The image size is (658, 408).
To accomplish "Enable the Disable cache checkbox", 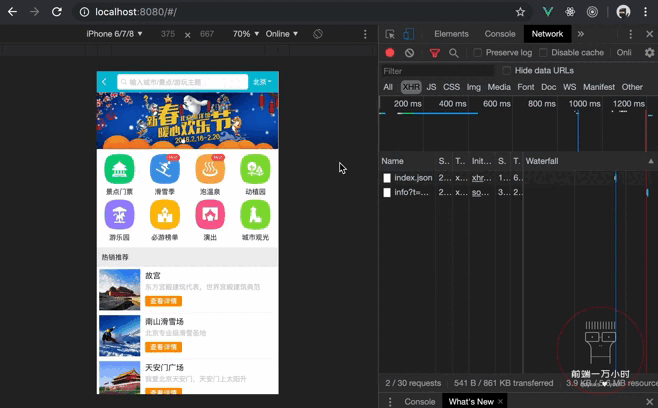I will point(543,52).
